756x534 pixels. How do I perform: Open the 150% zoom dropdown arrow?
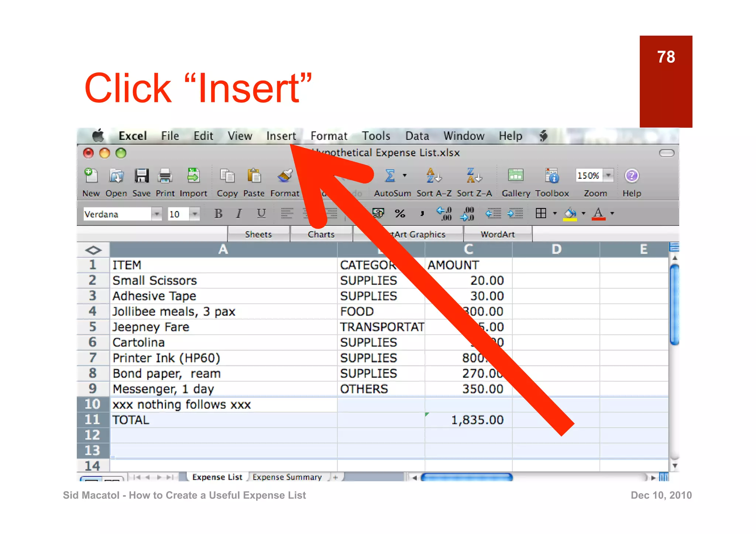coord(608,175)
